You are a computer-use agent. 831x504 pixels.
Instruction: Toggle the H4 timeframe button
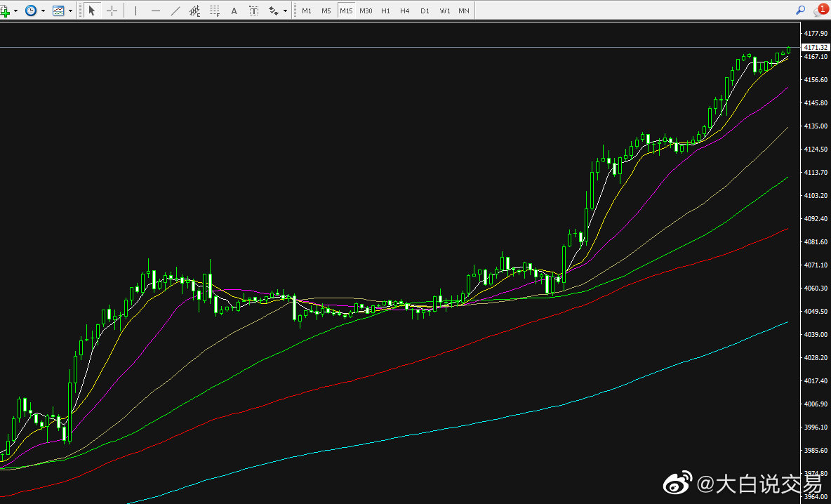pos(405,11)
